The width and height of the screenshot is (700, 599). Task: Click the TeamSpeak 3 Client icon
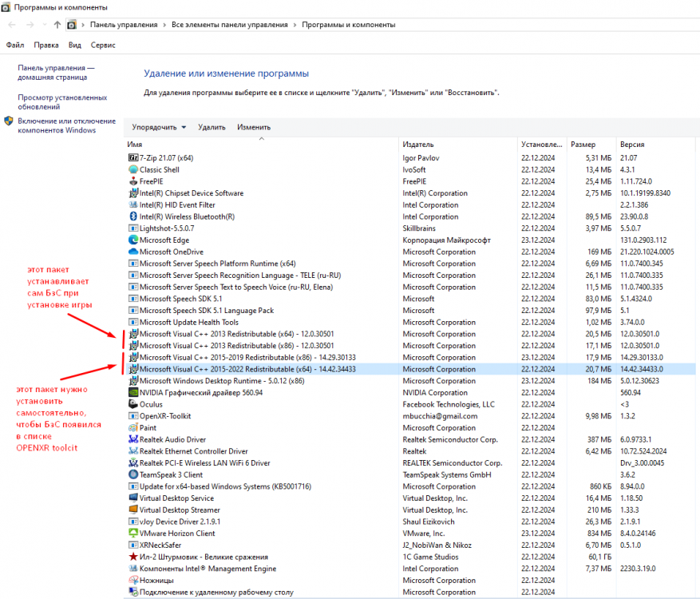click(133, 474)
